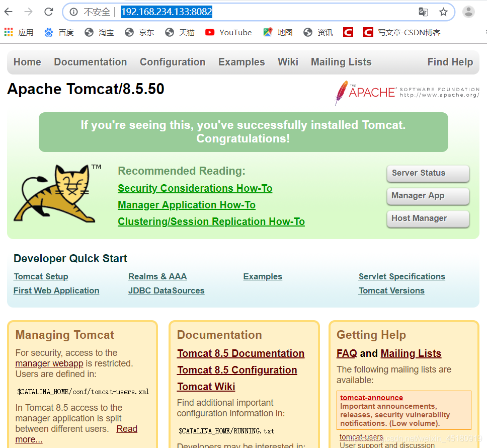This screenshot has width=487, height=448.
Task: Open the tomcat-users mailing list link
Action: [361, 437]
